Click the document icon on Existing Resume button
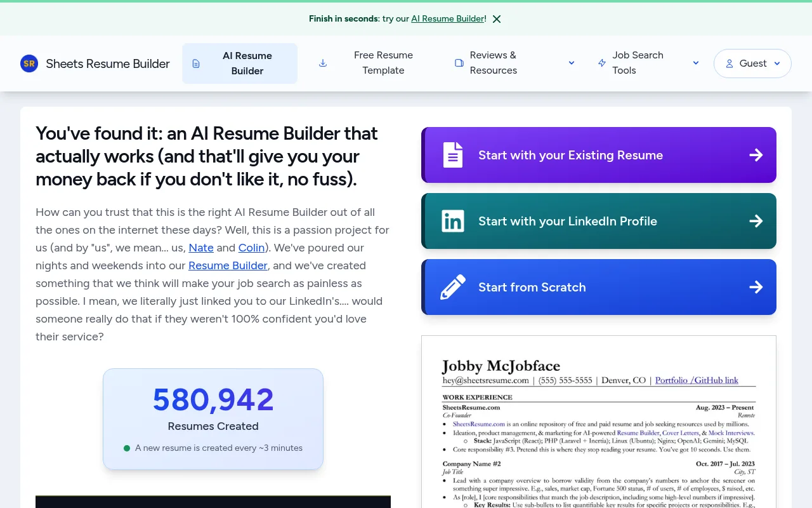 click(x=453, y=155)
